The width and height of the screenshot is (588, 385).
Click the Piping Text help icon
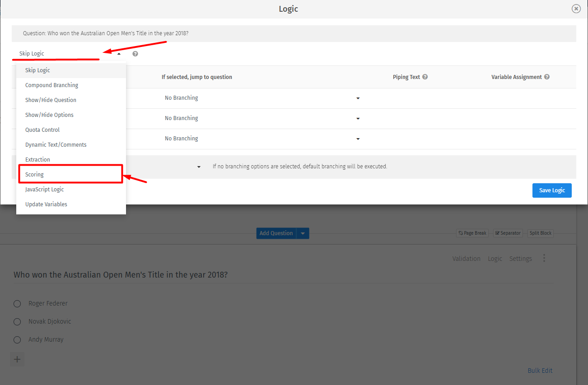click(x=425, y=77)
